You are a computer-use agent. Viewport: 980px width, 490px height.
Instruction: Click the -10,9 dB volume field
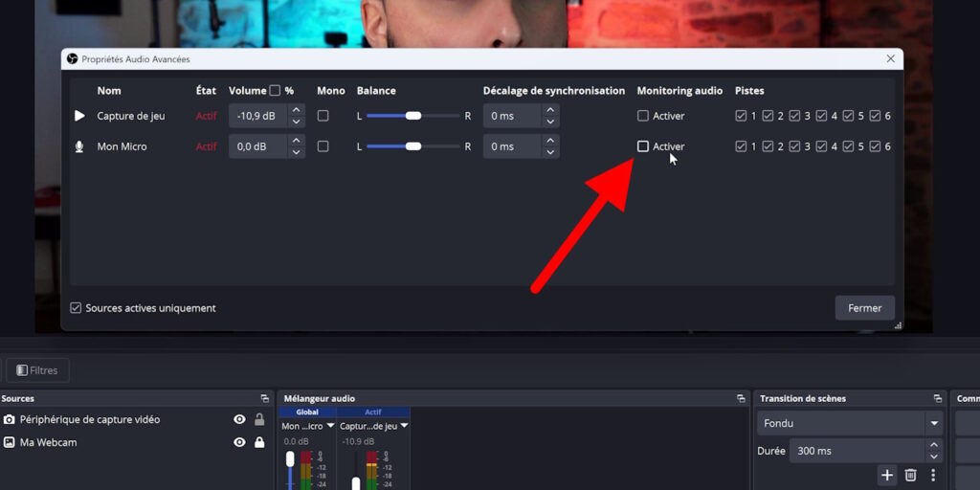(257, 116)
